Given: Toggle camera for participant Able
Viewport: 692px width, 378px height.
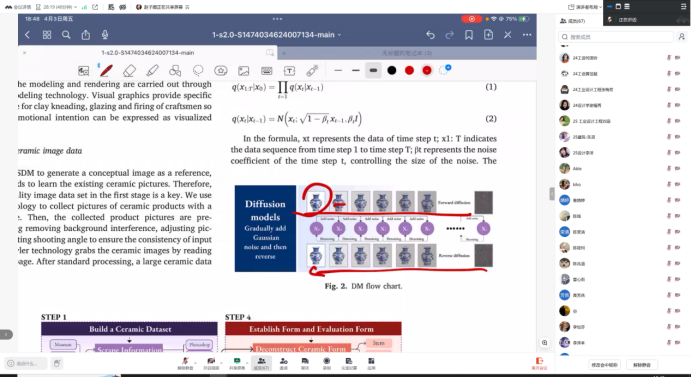Looking at the screenshot, I should click(x=677, y=168).
